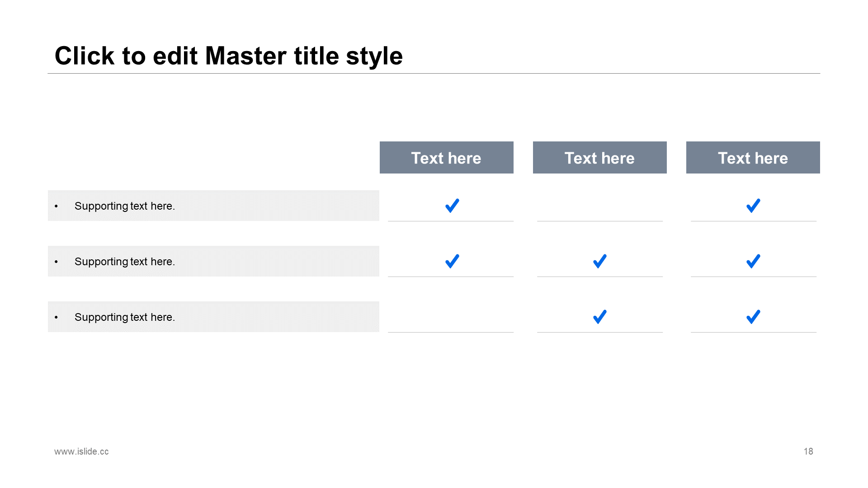Click empty cell in third row, first column

451,317
